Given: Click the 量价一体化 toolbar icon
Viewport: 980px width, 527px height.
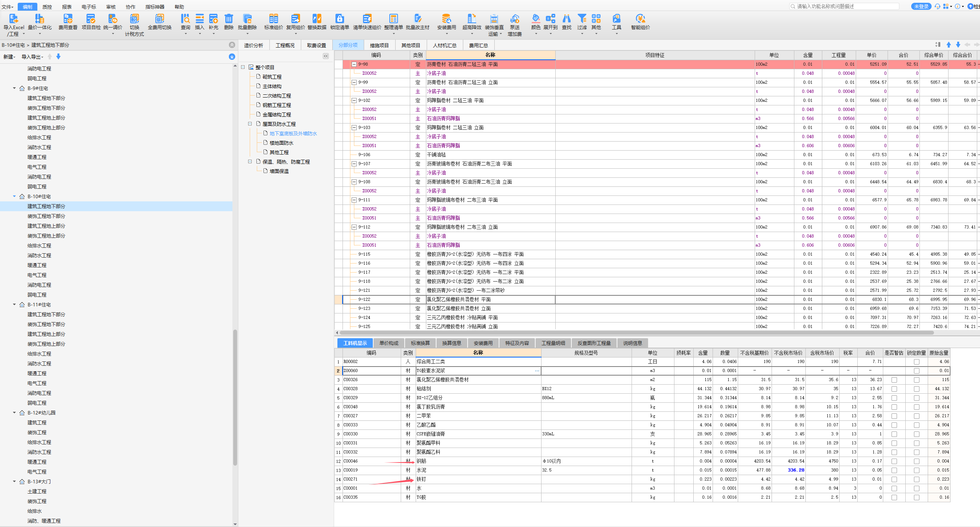Looking at the screenshot, I should click(39, 22).
